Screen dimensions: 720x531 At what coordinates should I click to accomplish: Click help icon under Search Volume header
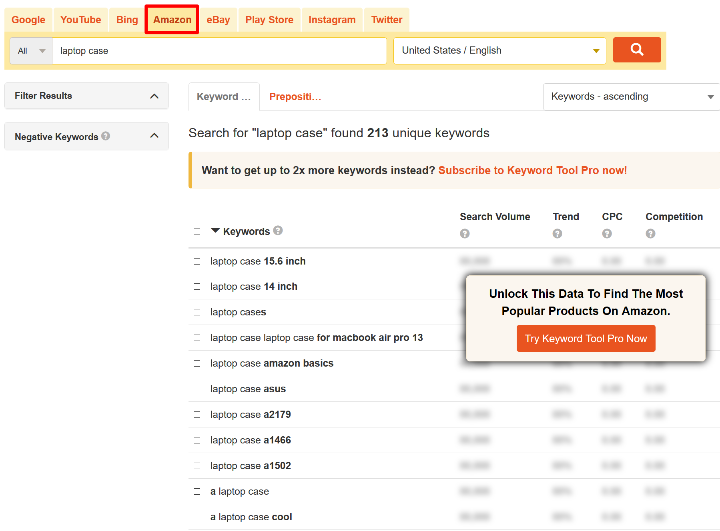[465, 234]
